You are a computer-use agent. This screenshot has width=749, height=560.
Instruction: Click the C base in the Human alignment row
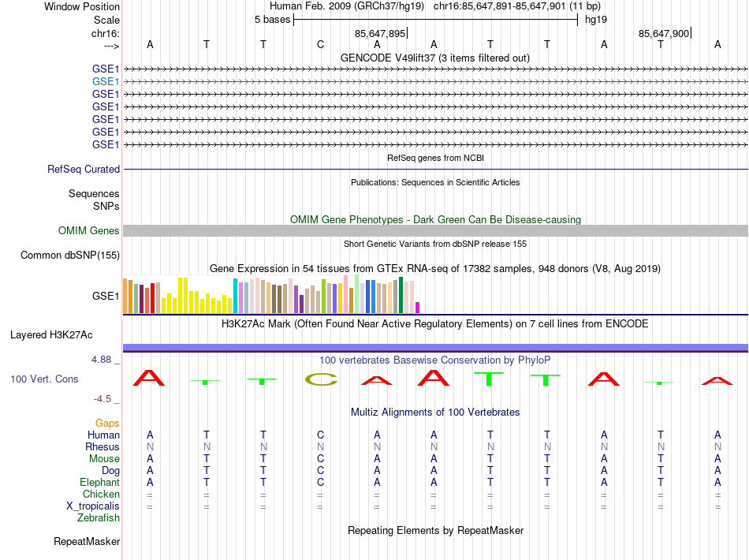(x=321, y=435)
